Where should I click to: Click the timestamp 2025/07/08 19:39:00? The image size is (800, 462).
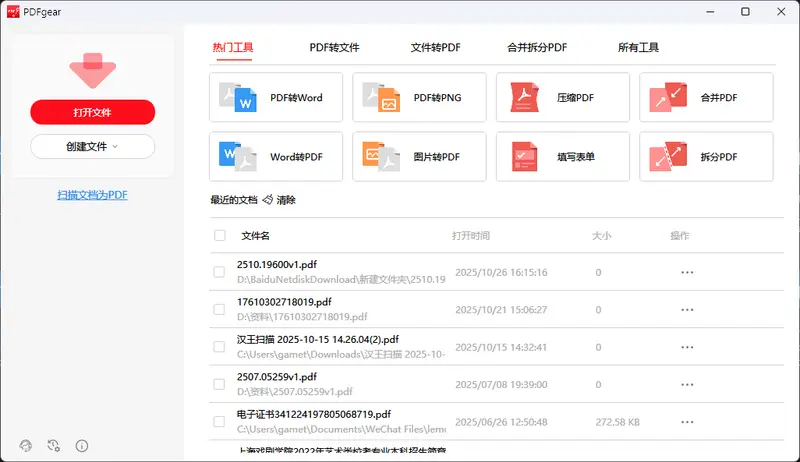coord(501,384)
